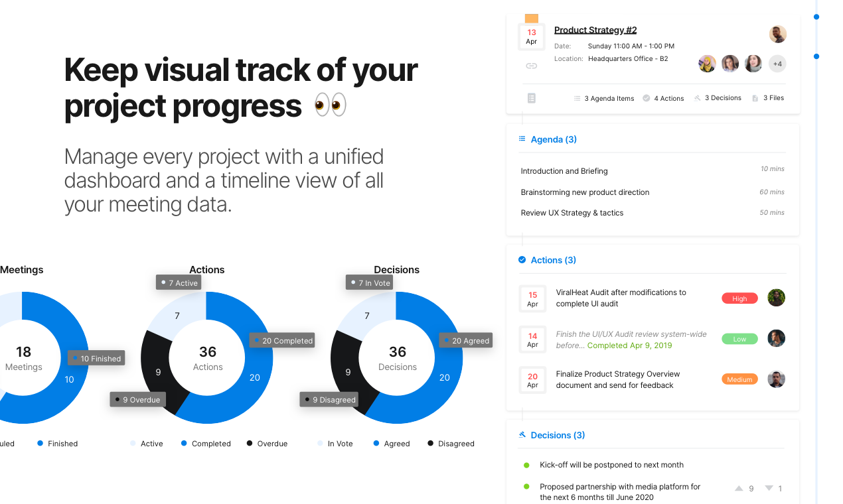Collapse the Decisions (3) section header
Screen dimensions: 843x504
(552, 435)
